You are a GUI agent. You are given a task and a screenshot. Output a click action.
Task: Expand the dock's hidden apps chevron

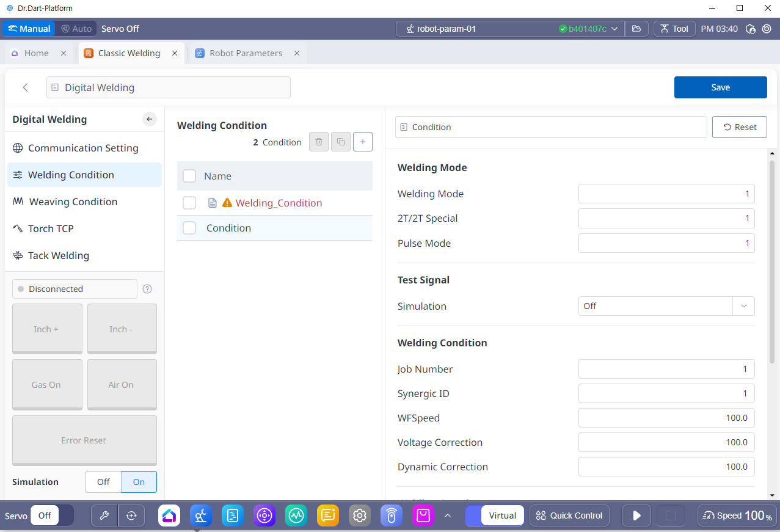coord(448,516)
